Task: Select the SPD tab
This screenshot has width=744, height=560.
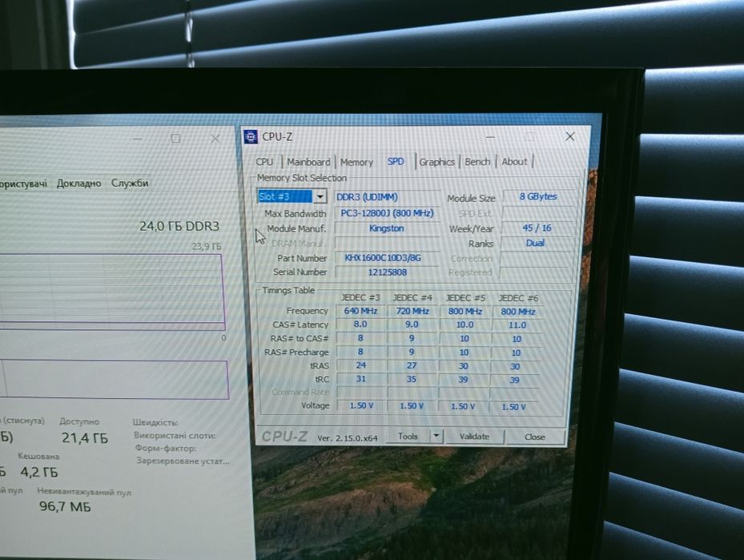Action: (x=396, y=161)
